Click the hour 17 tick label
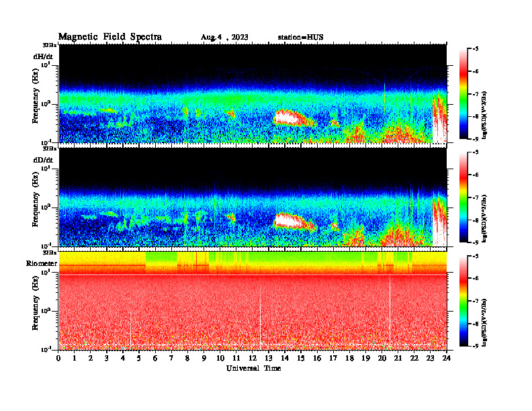The height and width of the screenshot is (411, 532). coord(334,358)
